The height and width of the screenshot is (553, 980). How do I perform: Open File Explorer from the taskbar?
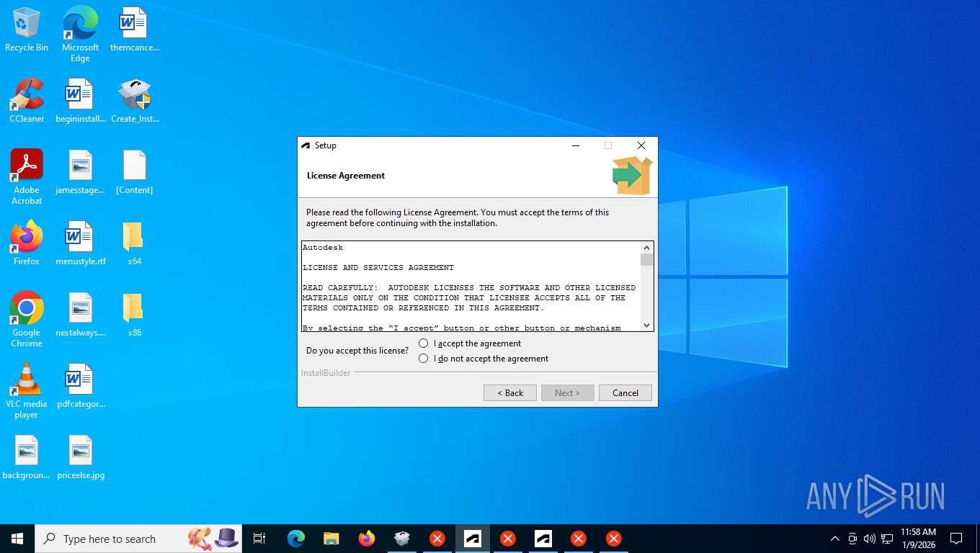pos(331,539)
